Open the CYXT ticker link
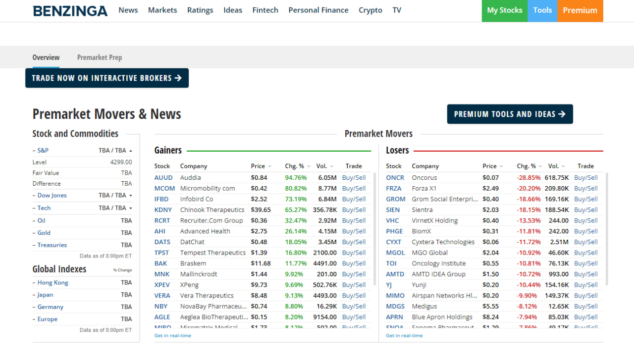634x364 pixels. (x=394, y=242)
